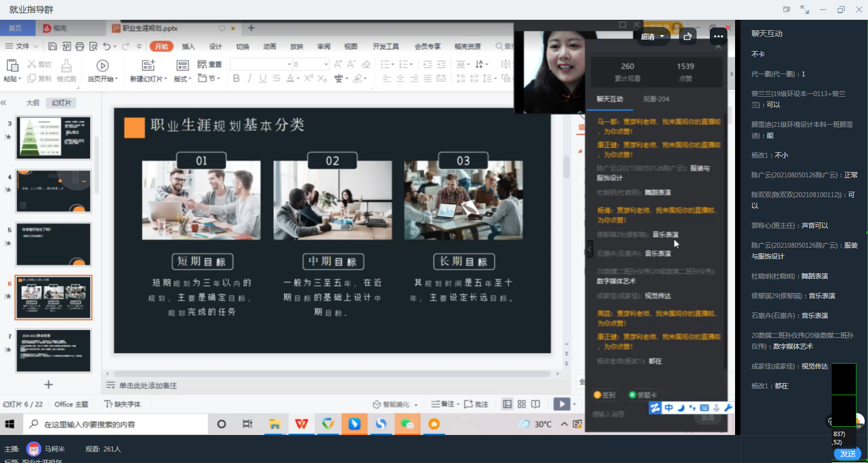
Task: Start slideshow from current page (当页开始)
Action: click(x=102, y=66)
